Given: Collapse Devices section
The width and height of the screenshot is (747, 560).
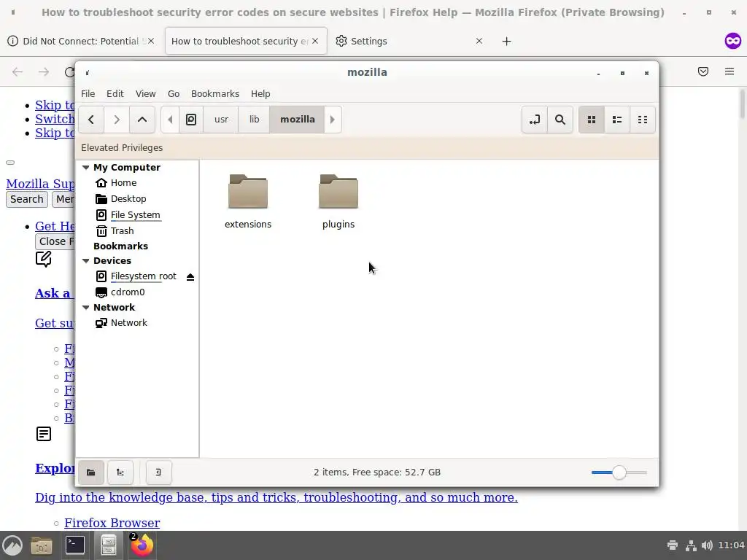Looking at the screenshot, I should pyautogui.click(x=86, y=260).
